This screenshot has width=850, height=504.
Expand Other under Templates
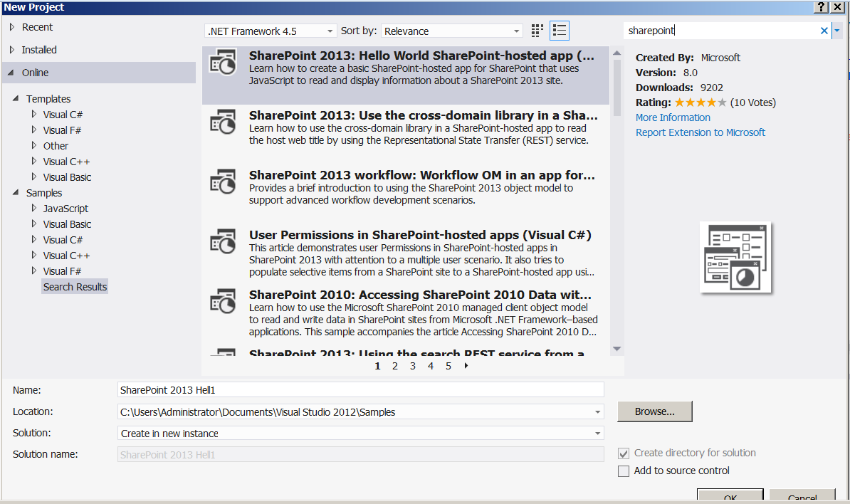(34, 146)
